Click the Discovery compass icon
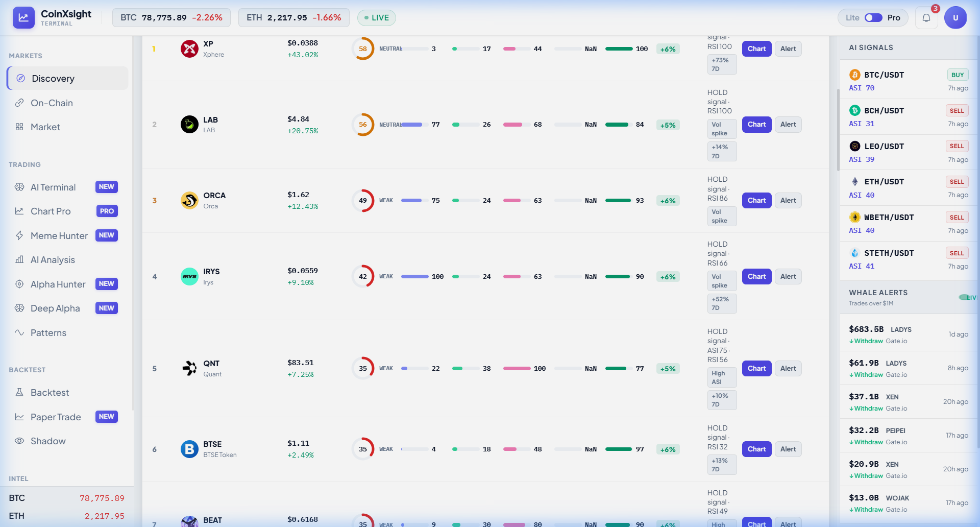980x527 pixels. pyautogui.click(x=20, y=78)
